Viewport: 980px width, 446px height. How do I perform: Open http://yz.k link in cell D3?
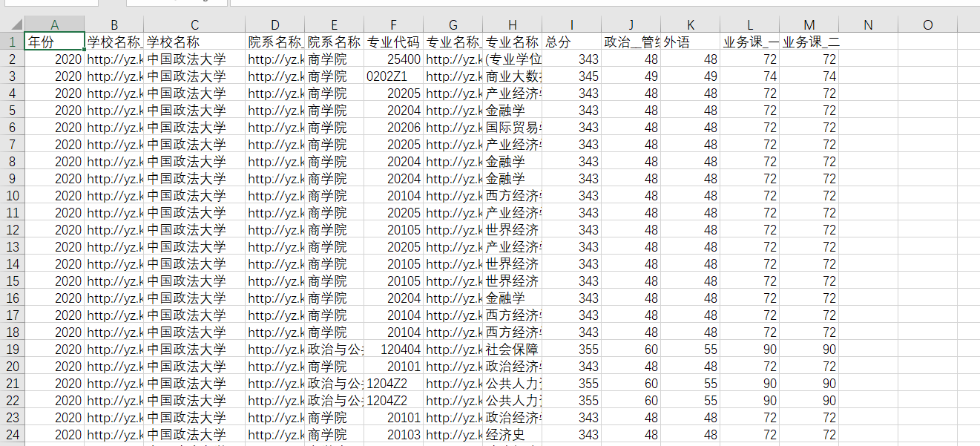click(275, 76)
